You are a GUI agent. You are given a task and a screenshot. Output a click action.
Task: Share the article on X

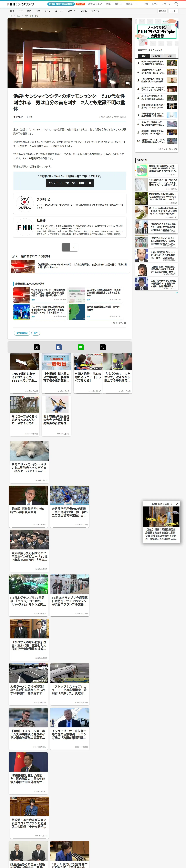37,347
